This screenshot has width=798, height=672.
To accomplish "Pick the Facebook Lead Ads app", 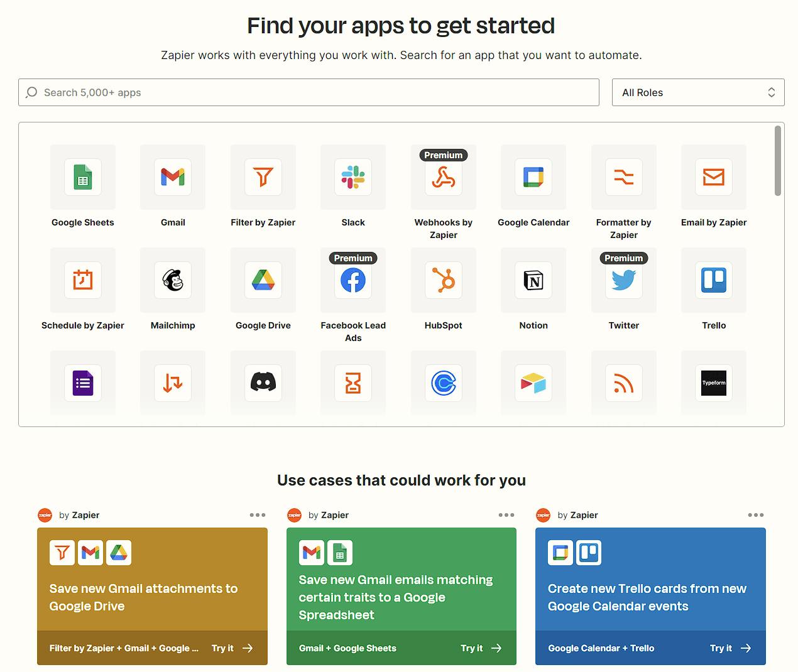I will pos(353,280).
